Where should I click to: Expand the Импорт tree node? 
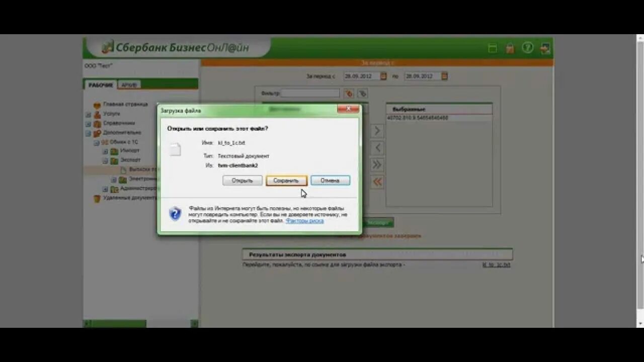105,151
